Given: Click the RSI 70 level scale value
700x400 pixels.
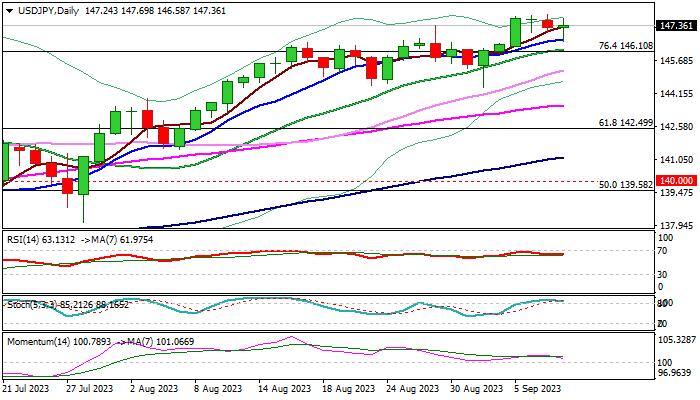Looking at the screenshot, I should [663, 251].
